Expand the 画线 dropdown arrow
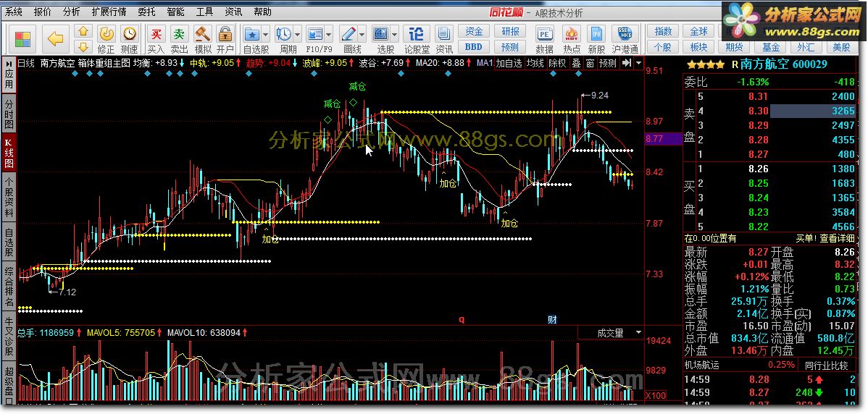This screenshot has width=868, height=414. click(362, 34)
